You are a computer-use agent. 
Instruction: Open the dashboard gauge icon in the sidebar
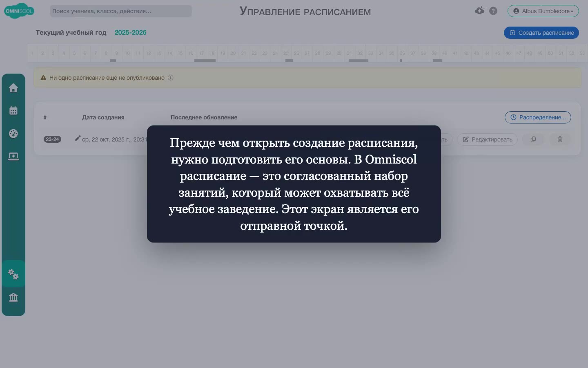pyautogui.click(x=13, y=134)
